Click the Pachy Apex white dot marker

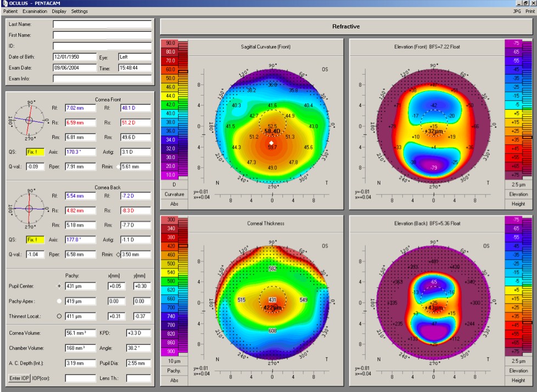click(59, 301)
